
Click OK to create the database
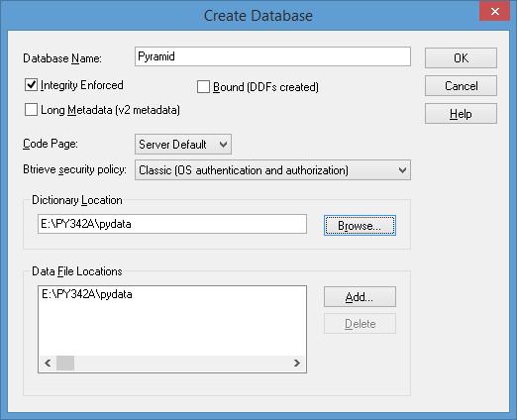point(461,58)
